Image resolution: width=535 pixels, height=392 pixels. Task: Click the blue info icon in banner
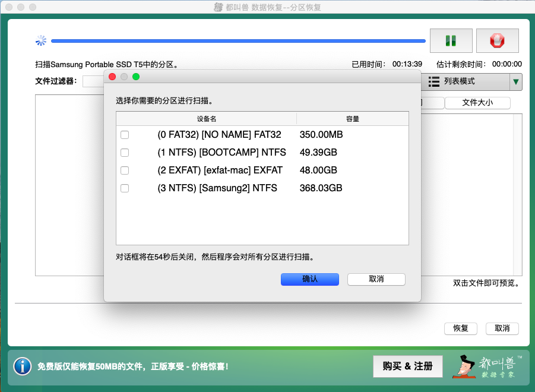(x=22, y=366)
